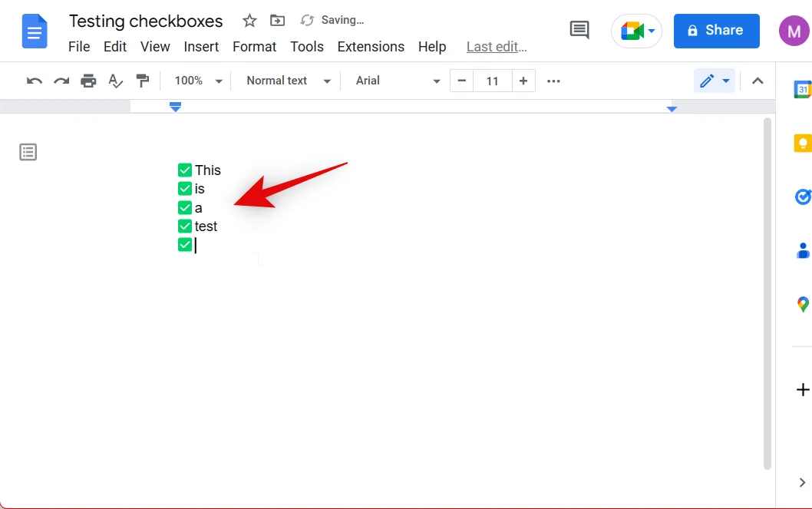The width and height of the screenshot is (812, 509).
Task: Star the Testing checkboxes document
Action: pyautogui.click(x=249, y=21)
